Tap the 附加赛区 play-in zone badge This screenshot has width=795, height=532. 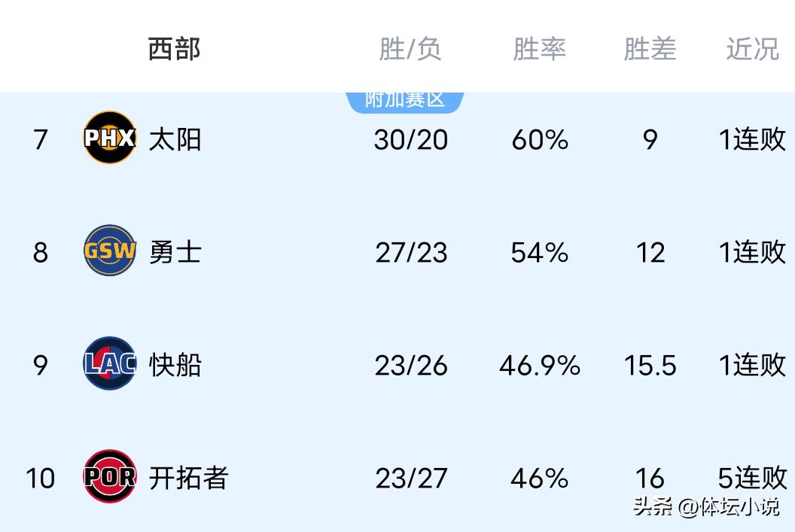[x=405, y=100]
